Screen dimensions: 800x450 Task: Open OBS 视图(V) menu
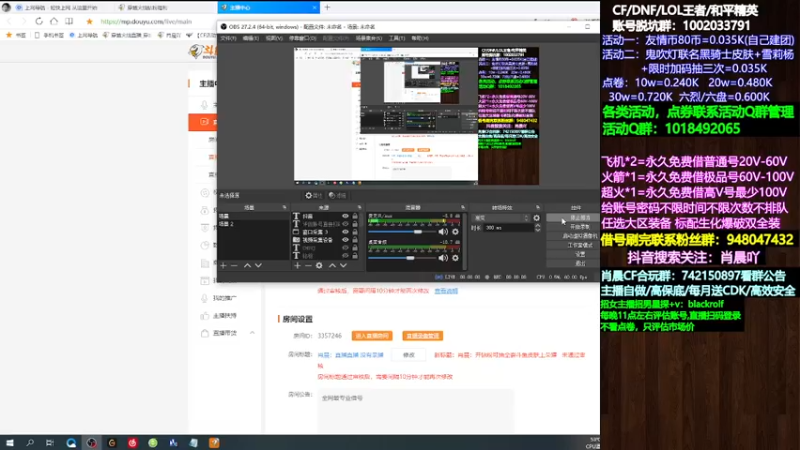click(x=274, y=38)
